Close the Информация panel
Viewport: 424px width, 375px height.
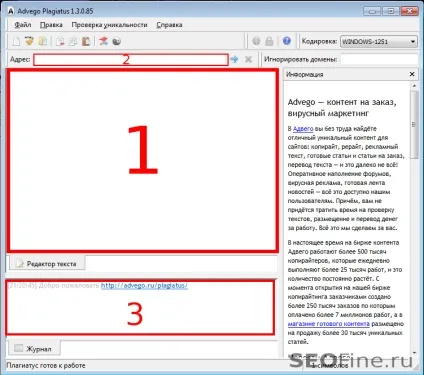[412, 74]
